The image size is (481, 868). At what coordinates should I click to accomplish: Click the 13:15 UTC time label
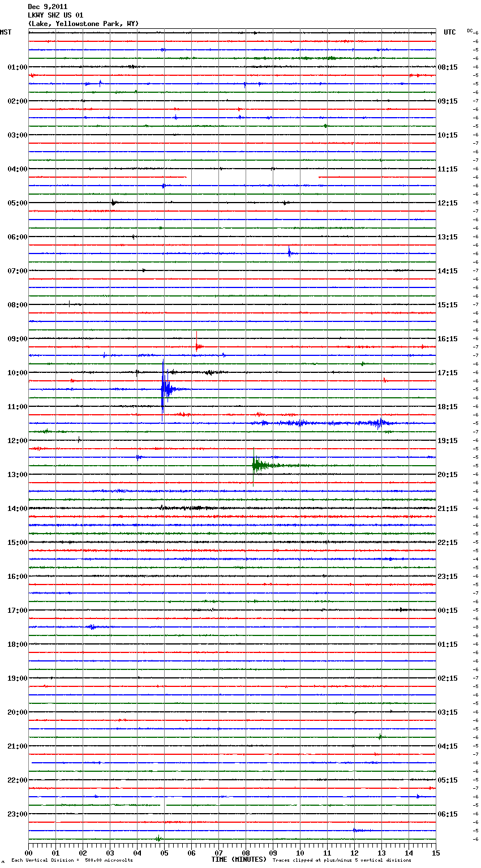448,237
